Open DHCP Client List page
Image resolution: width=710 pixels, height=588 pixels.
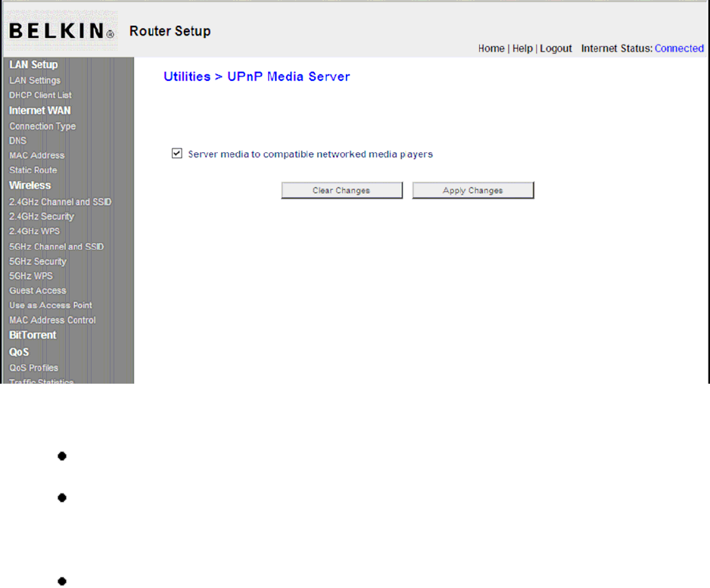pos(40,95)
